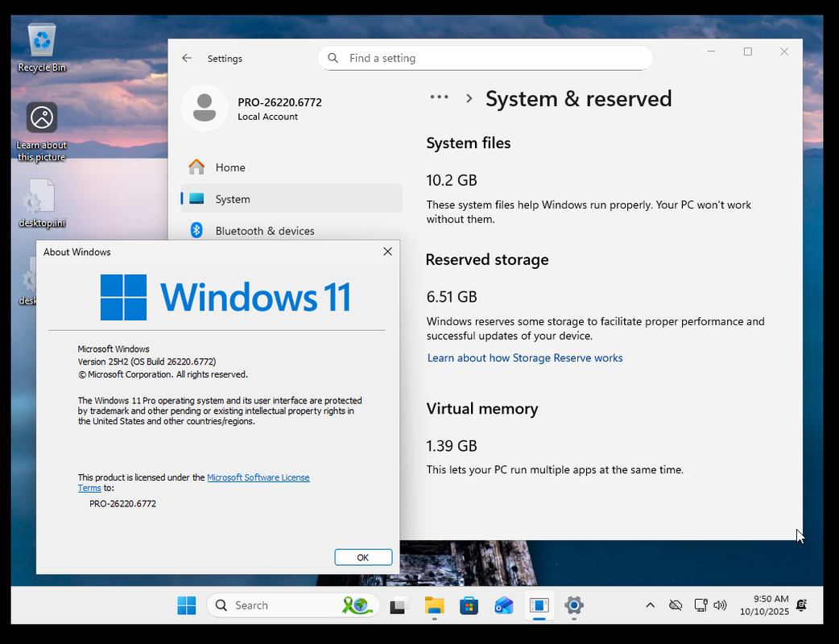This screenshot has height=644, width=839.
Task: Maximize the Settings window
Action: [x=748, y=52]
